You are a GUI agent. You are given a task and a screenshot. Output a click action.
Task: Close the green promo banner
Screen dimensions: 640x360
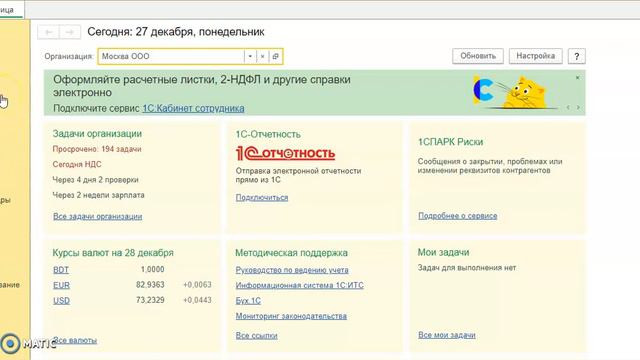578,78
